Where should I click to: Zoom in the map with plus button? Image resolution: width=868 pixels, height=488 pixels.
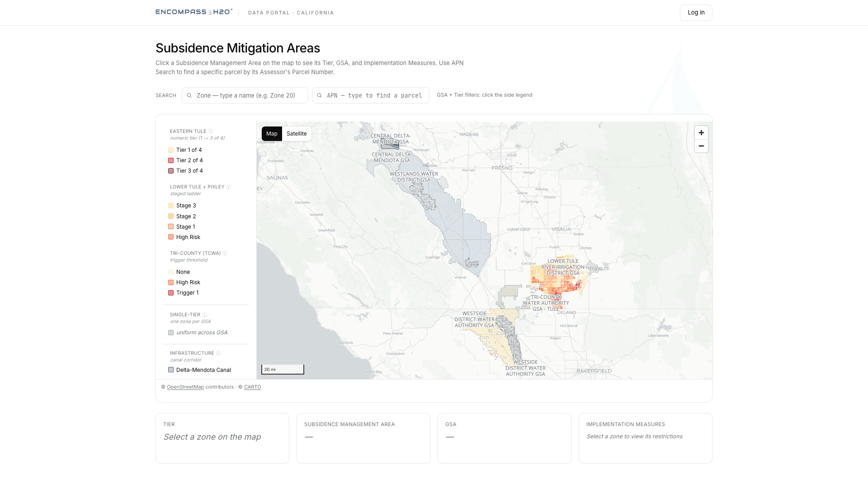tap(701, 133)
